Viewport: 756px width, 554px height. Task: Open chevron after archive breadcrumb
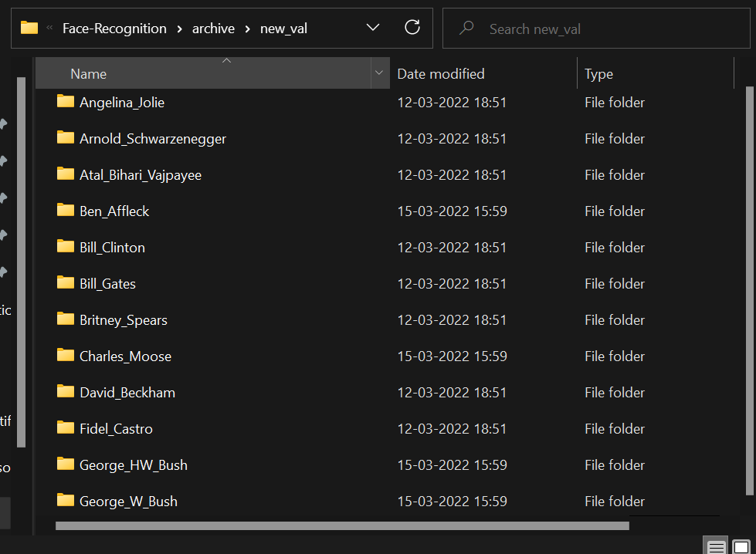point(247,29)
